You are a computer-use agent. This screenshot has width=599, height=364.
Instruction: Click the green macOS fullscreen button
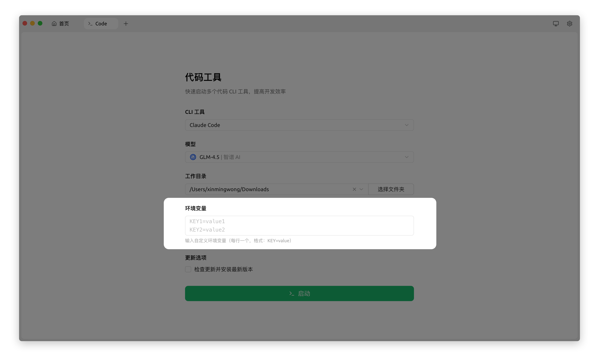40,23
